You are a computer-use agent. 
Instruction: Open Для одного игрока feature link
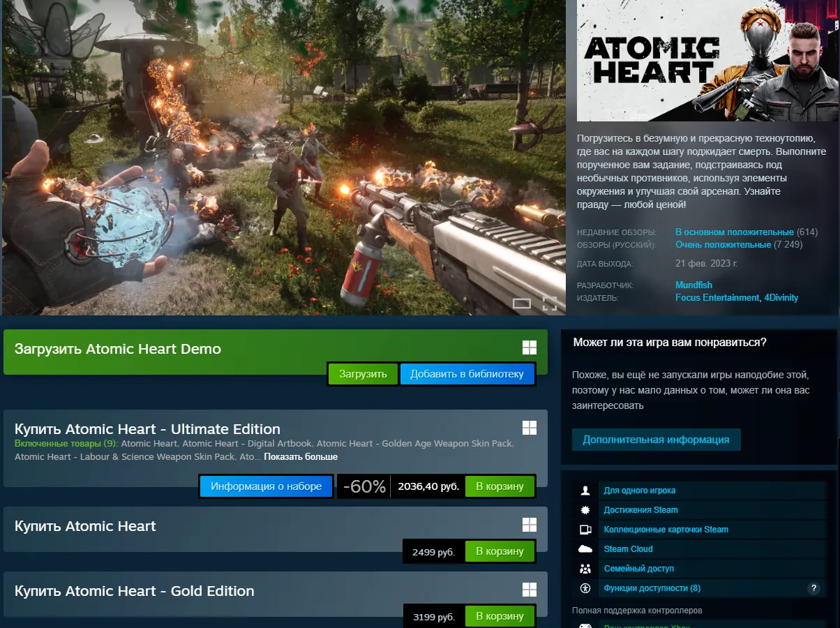click(x=640, y=491)
